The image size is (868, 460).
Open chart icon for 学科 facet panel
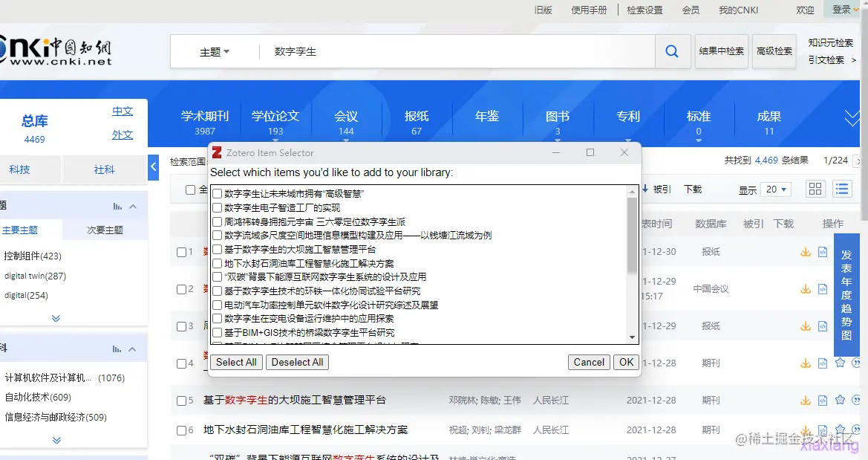point(117,349)
